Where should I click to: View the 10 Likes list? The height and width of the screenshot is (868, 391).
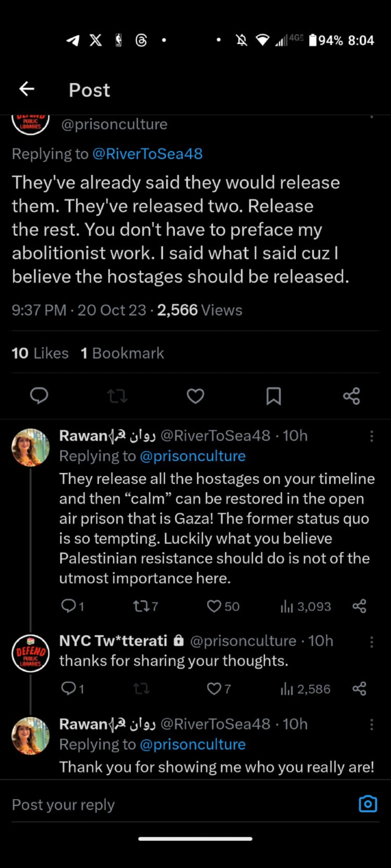[x=40, y=353]
